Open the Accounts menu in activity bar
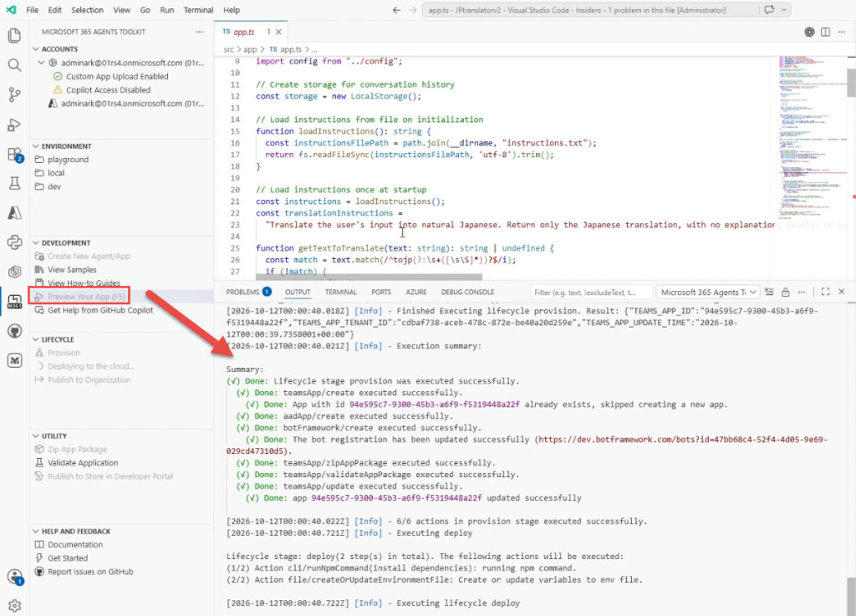This screenshot has width=856, height=616. tap(15, 577)
